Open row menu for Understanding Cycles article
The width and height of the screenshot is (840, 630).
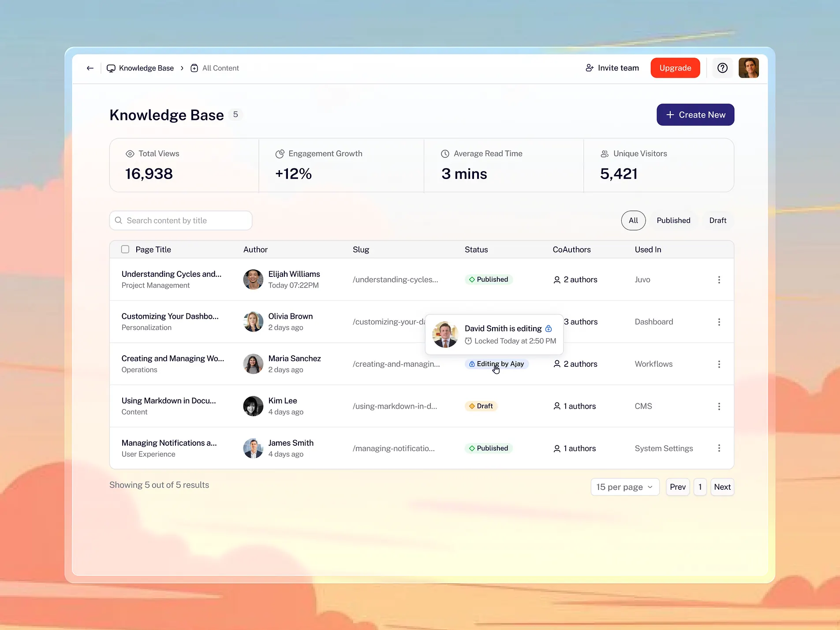(719, 280)
